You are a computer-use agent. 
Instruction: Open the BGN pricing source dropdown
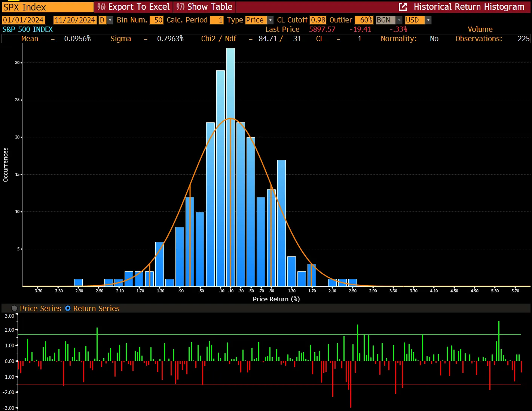[x=399, y=20]
